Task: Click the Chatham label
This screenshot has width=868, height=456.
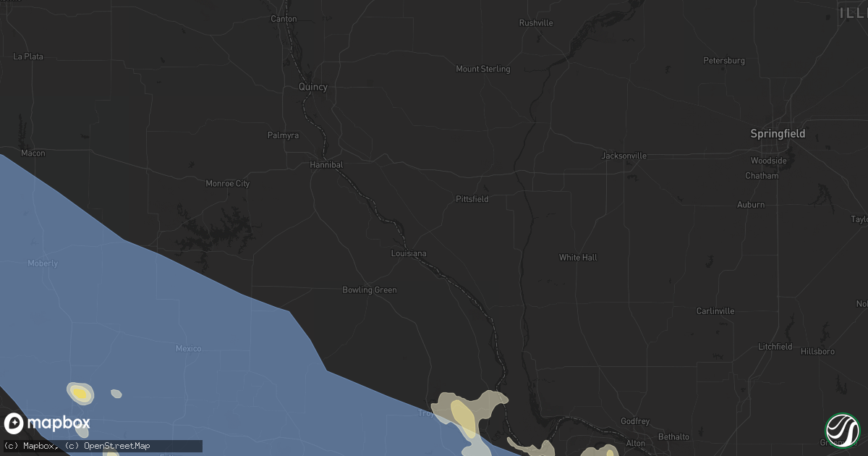Action: point(762,176)
